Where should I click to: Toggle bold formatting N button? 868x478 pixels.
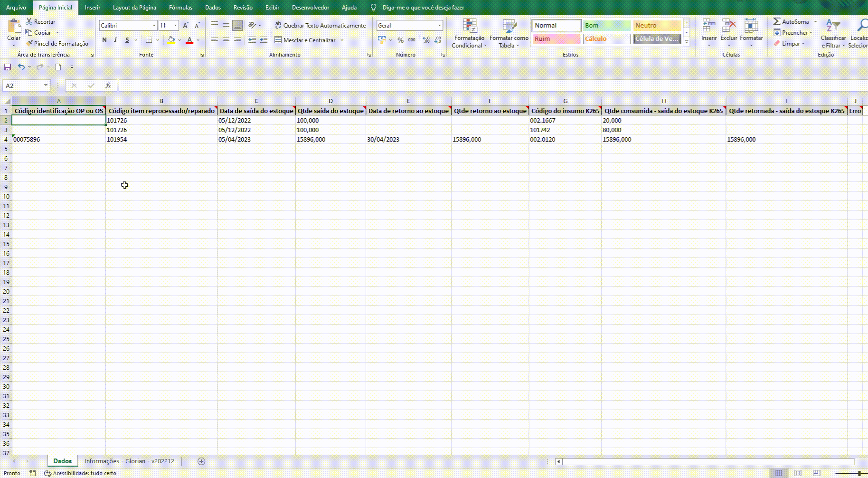(x=104, y=40)
